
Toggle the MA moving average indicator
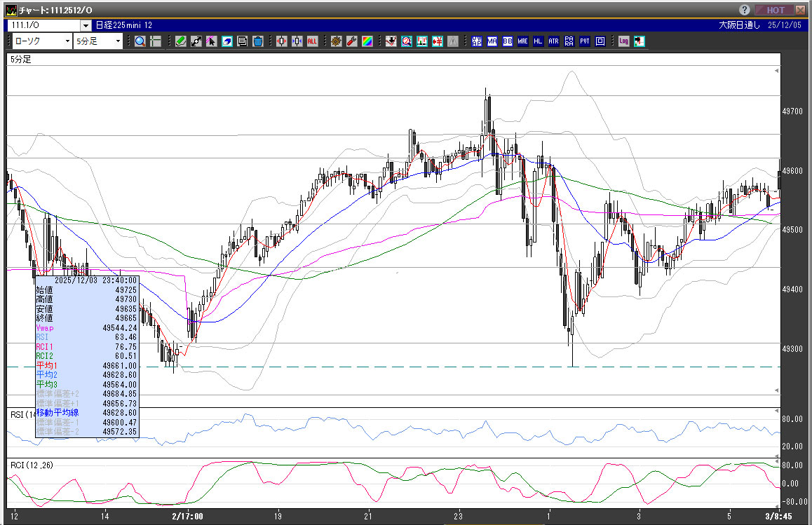tap(492, 41)
